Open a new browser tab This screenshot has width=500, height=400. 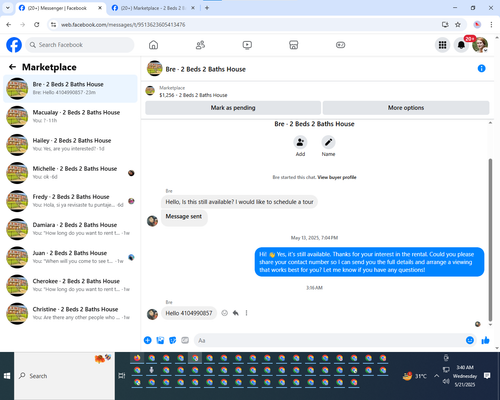pyautogui.click(x=207, y=8)
